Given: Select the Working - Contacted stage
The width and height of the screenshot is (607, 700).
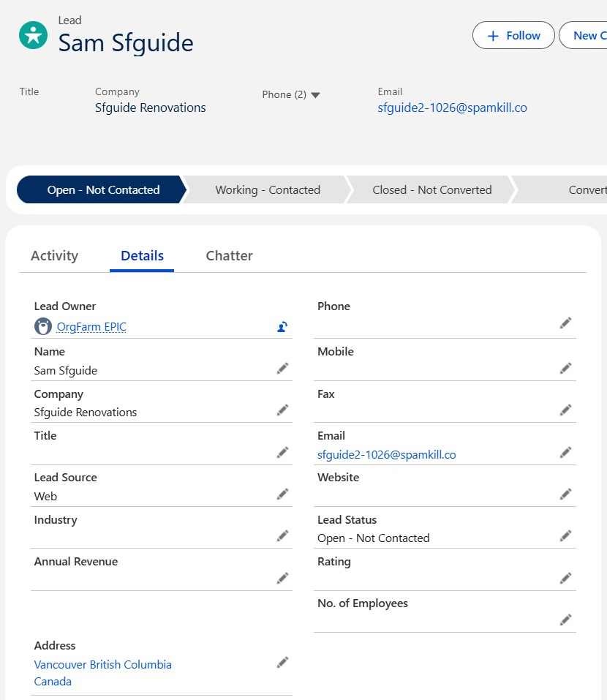Looking at the screenshot, I should 268,189.
